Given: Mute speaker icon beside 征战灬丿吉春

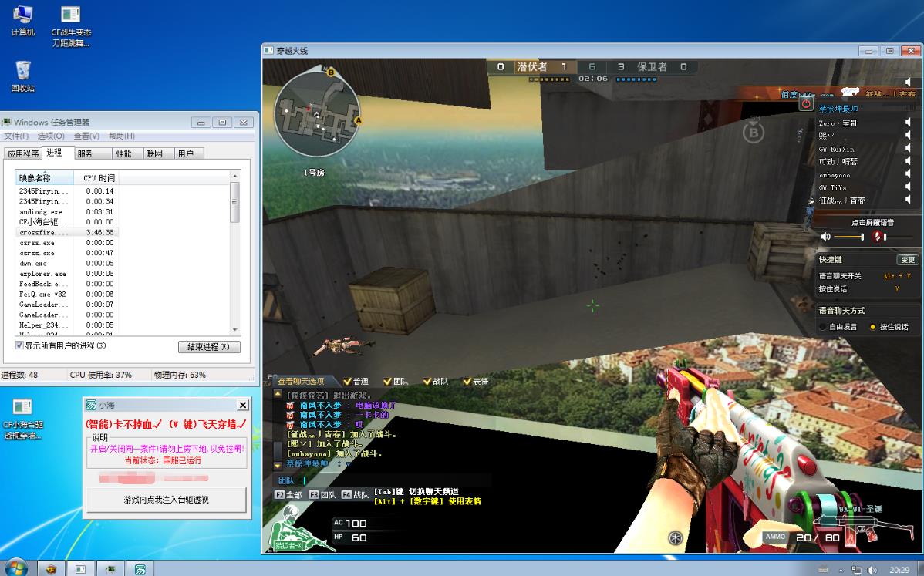Looking at the screenshot, I should (x=908, y=200).
